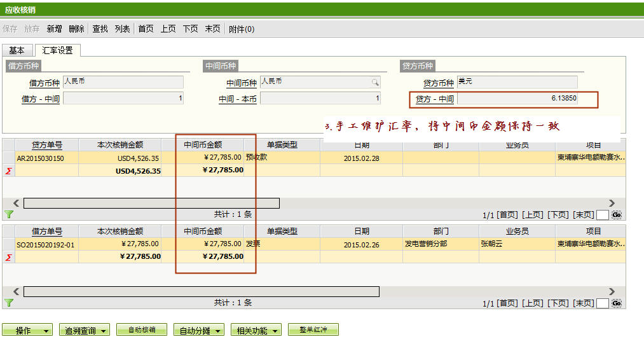Screen dimensions: 644x353
Task: Click page number box of lower grid
Action: coord(602,303)
